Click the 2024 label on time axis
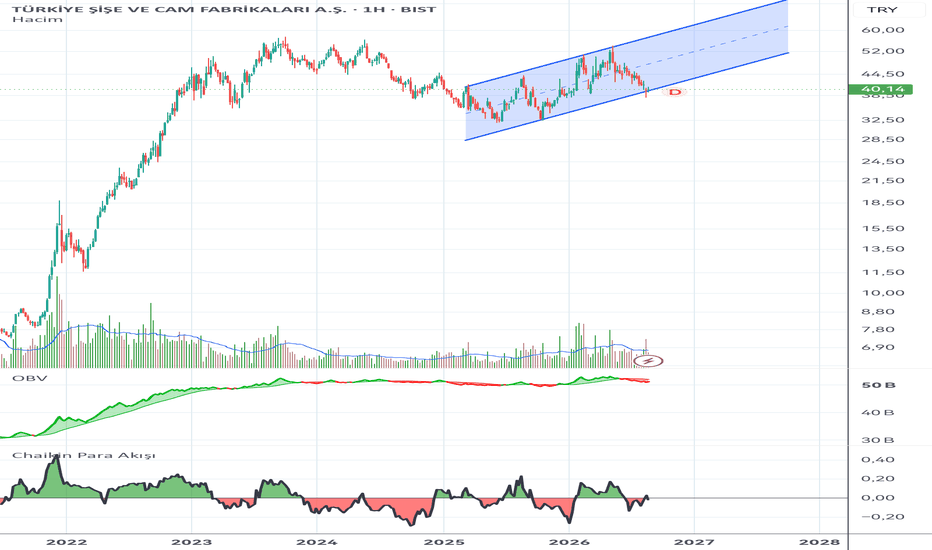The width and height of the screenshot is (932, 550). coord(317,542)
